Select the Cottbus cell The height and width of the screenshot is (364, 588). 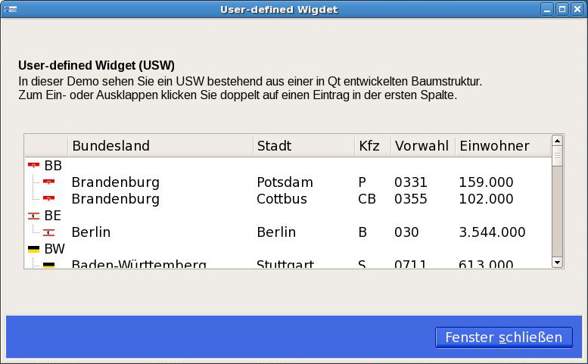(282, 199)
